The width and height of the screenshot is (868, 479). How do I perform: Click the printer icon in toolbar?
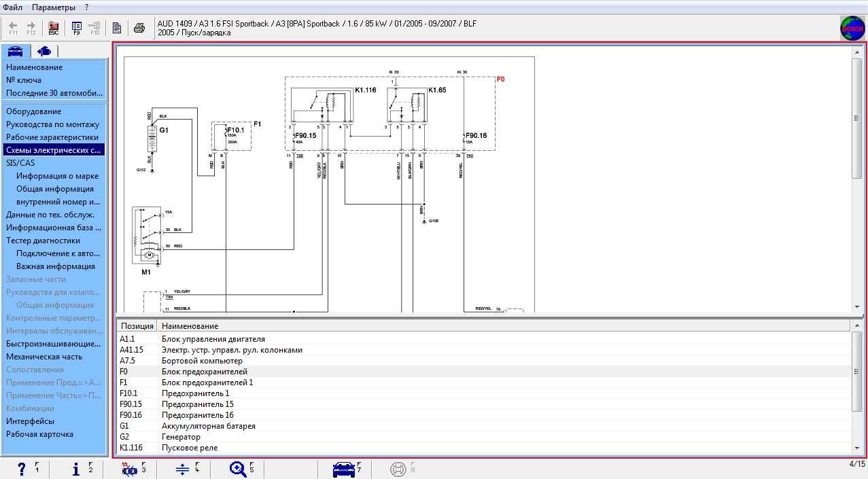tap(139, 28)
